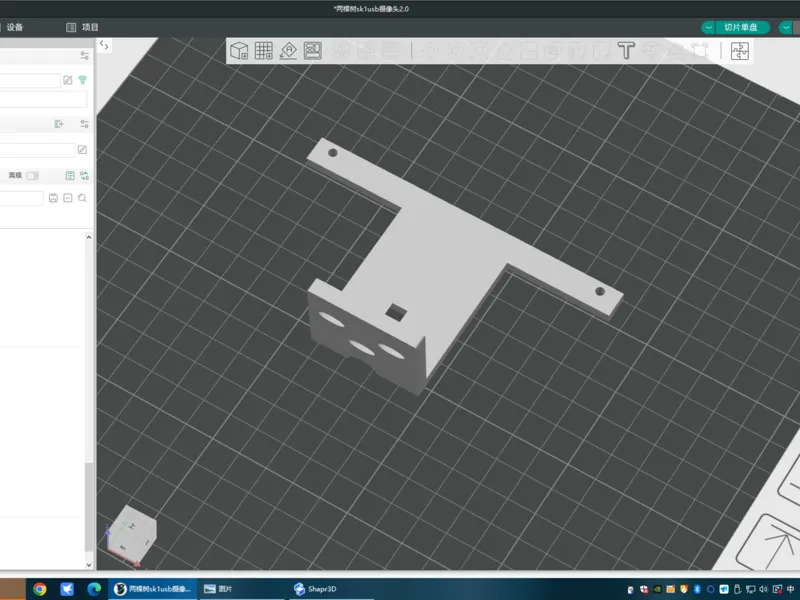Select the Auto orient tool
The height and width of the screenshot is (600, 800).
[288, 51]
